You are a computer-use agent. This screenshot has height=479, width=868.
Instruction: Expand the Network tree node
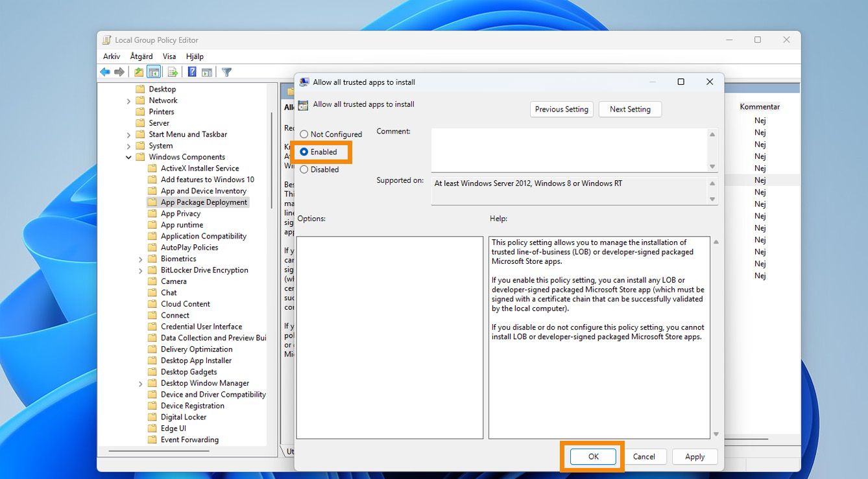coord(128,100)
